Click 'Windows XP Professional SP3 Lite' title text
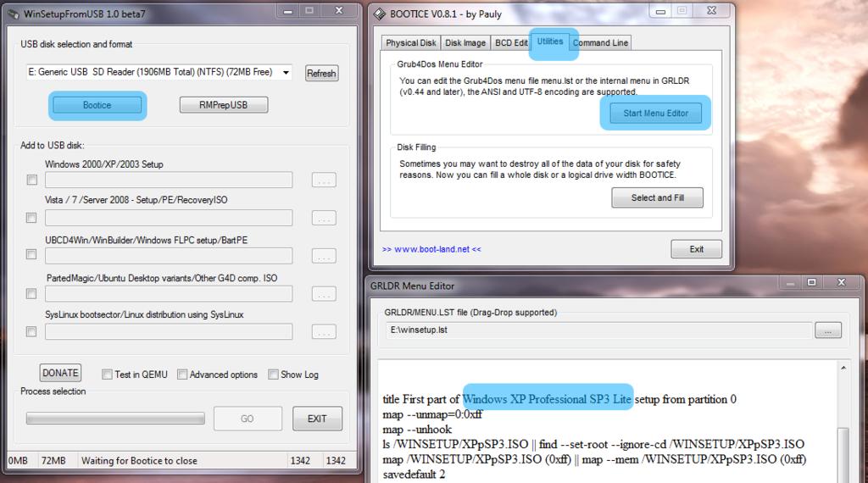The image size is (868, 483). coord(547,399)
